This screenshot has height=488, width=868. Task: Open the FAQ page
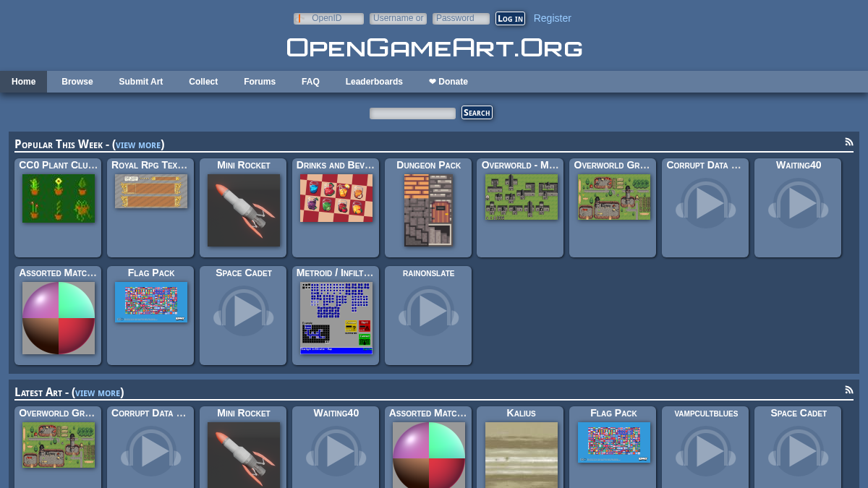[x=310, y=82]
